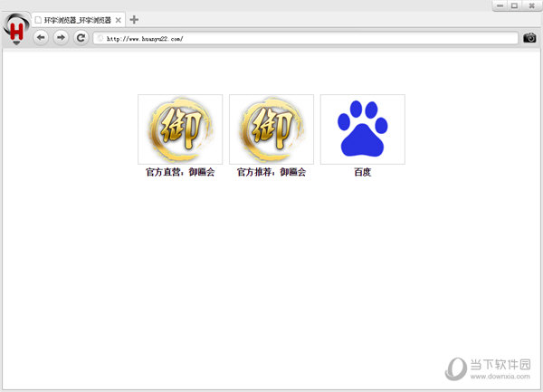Click the address bar URL field
The image size is (543, 392).
[306, 38]
